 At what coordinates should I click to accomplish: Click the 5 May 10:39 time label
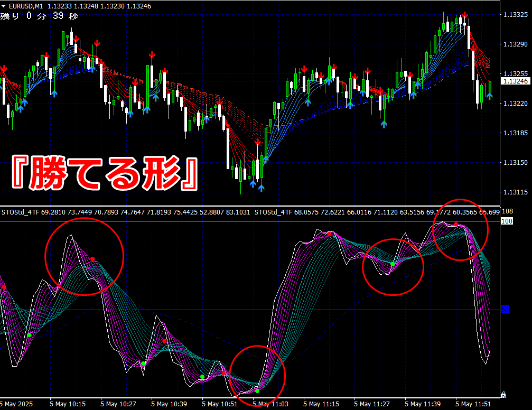tap(169, 404)
